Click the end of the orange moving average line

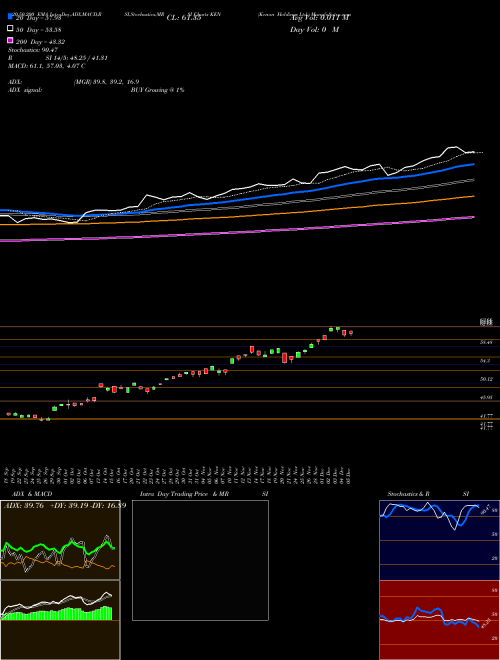tap(473, 196)
